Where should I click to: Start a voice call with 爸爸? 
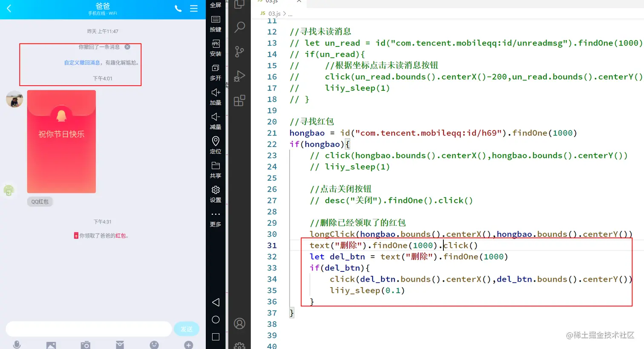coord(178,9)
